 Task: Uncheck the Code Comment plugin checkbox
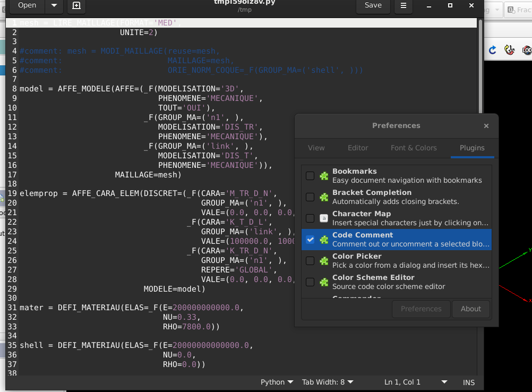[310, 240]
